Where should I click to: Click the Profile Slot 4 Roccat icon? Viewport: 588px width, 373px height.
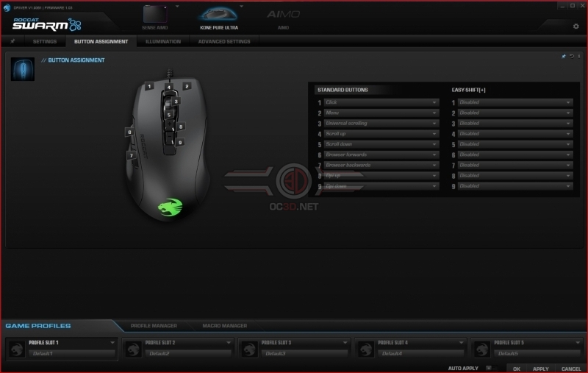click(365, 349)
